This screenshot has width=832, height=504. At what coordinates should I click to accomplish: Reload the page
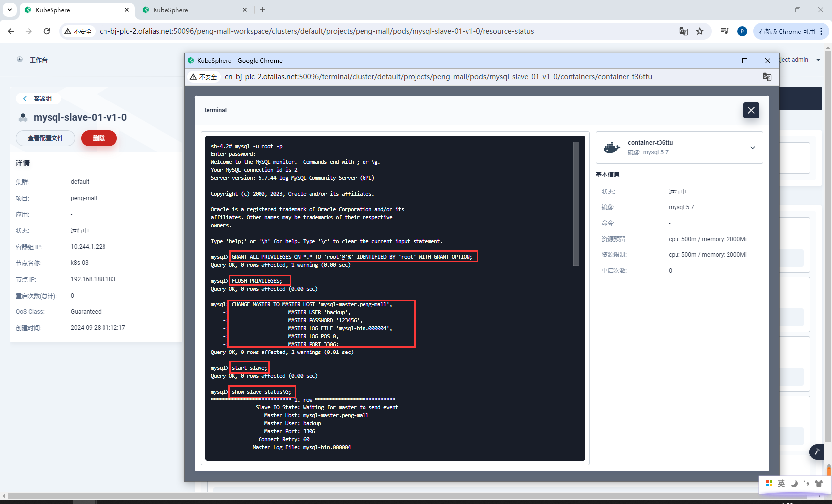pyautogui.click(x=47, y=31)
